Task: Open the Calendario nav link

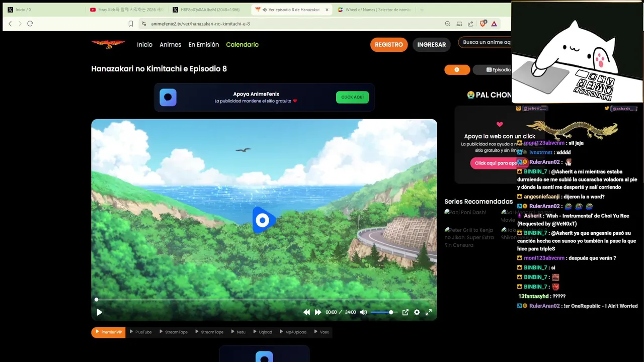Action: (x=242, y=45)
